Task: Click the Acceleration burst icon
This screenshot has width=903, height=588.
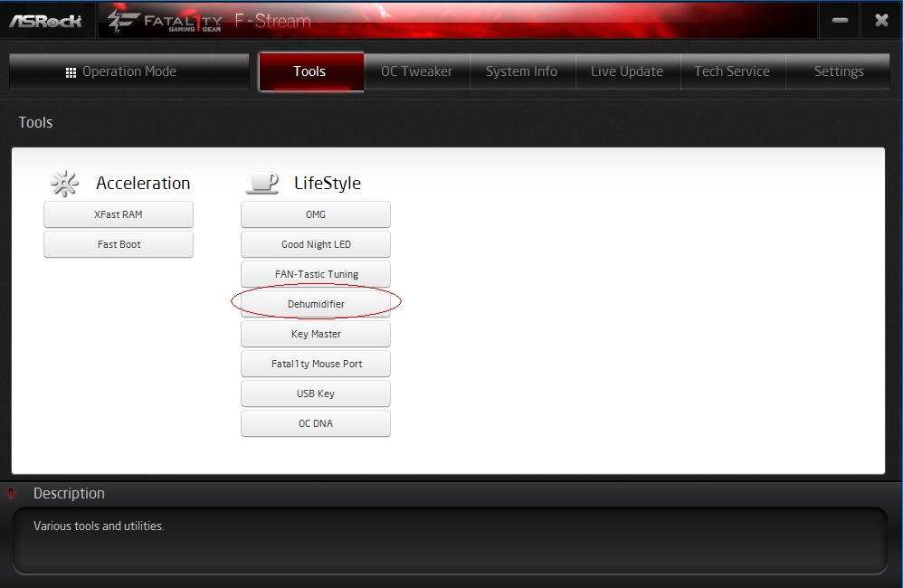Action: [64, 183]
